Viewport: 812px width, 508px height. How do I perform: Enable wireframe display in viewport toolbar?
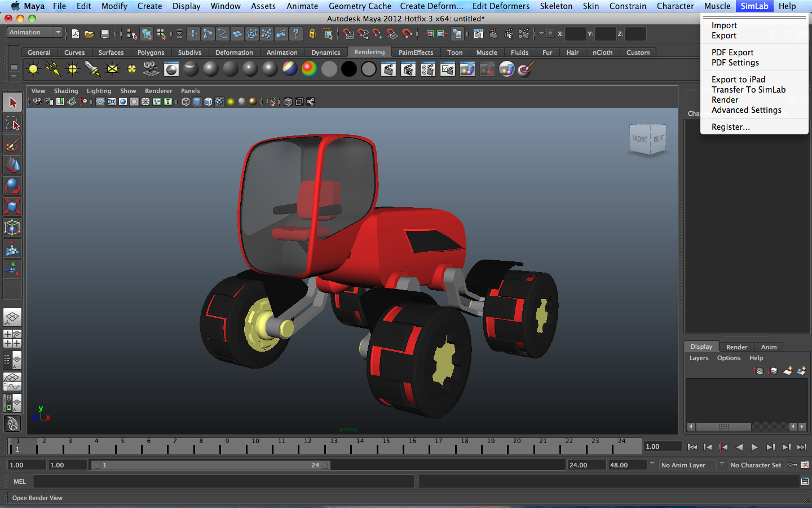pos(186,102)
